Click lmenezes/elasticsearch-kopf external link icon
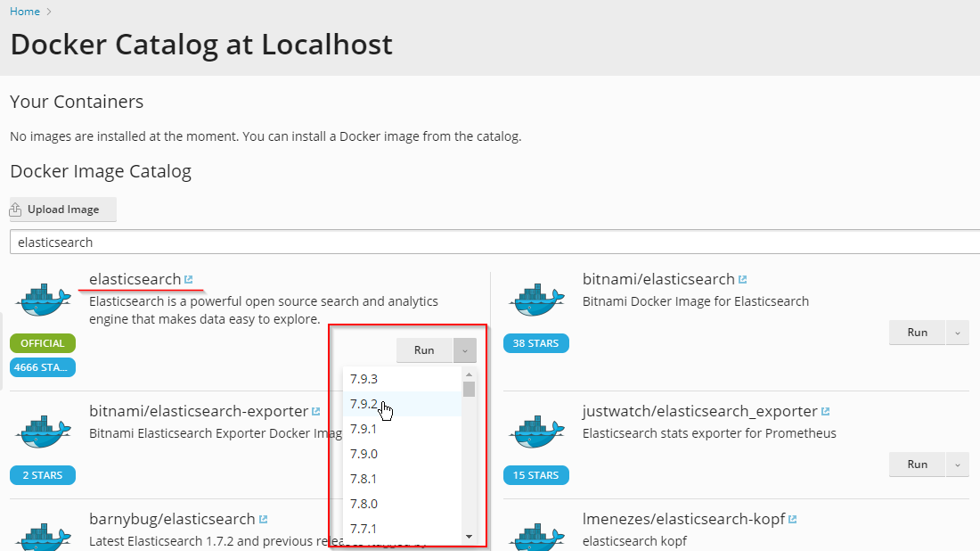Viewport: 980px width, 551px height. coord(792,520)
